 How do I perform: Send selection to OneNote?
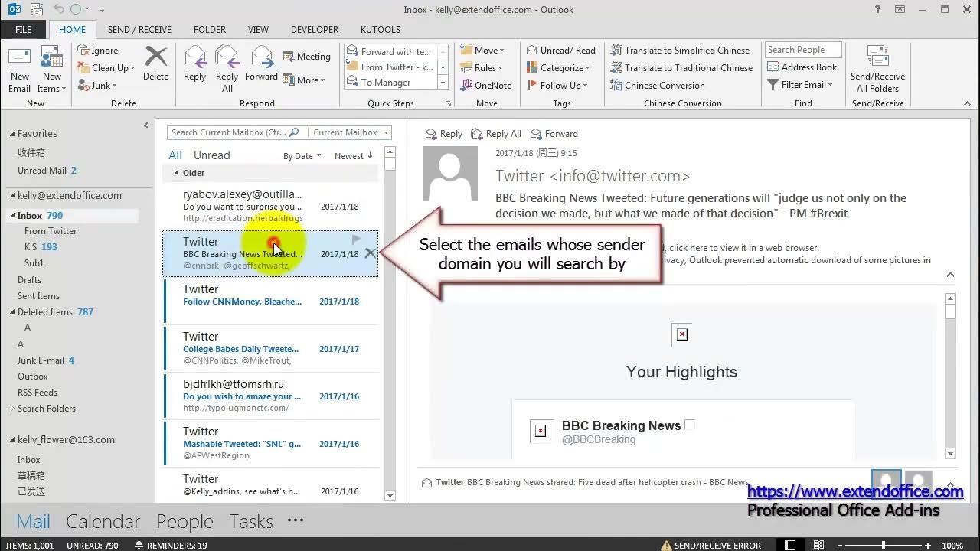[486, 86]
